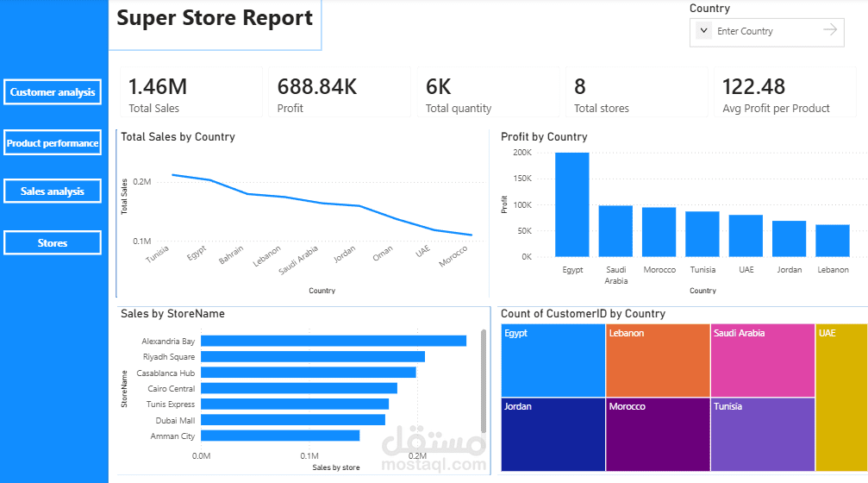Click the Total Sales by Country title

(178, 137)
